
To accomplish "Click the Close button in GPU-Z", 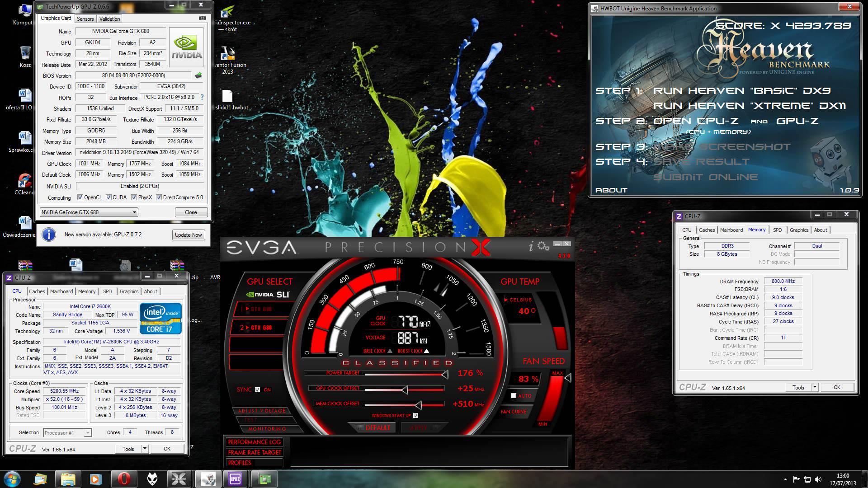I will (x=191, y=212).
